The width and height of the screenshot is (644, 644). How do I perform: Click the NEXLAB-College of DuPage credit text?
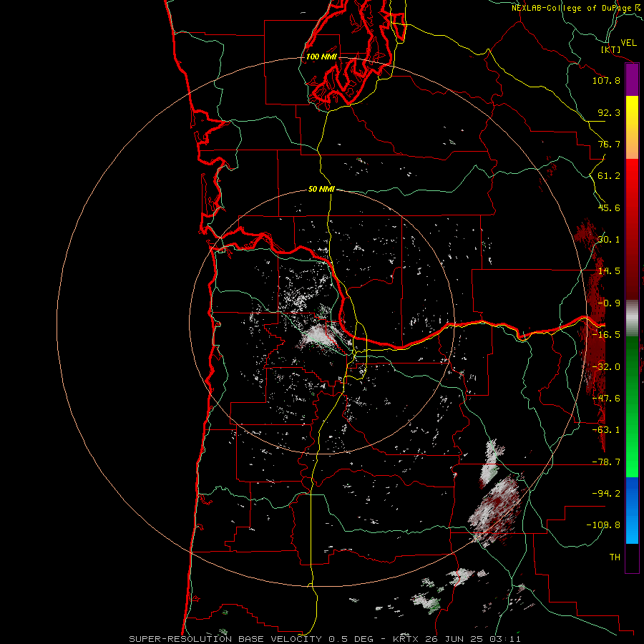coord(577,8)
